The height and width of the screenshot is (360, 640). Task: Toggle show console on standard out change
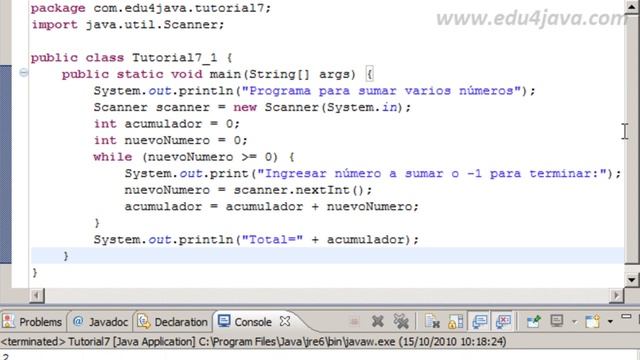(480, 322)
